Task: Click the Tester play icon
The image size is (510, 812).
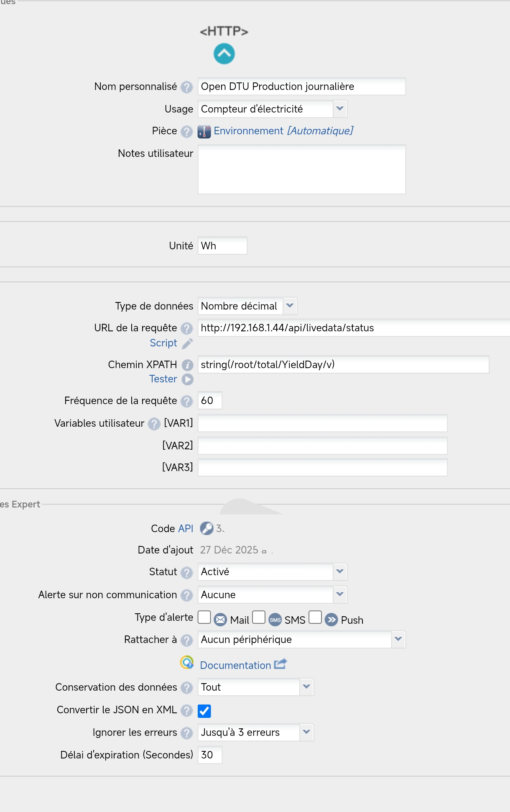Action: [x=187, y=379]
